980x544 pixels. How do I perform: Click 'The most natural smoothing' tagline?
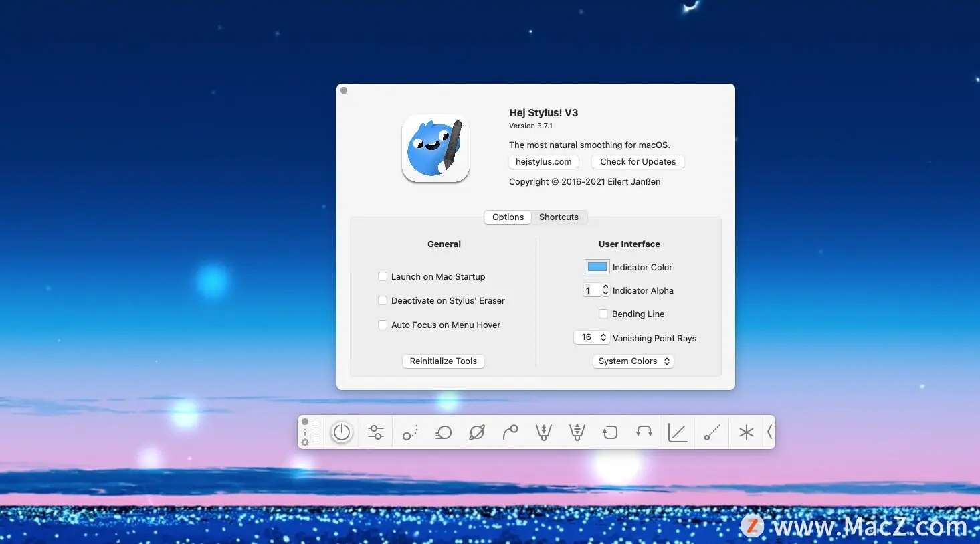point(589,145)
